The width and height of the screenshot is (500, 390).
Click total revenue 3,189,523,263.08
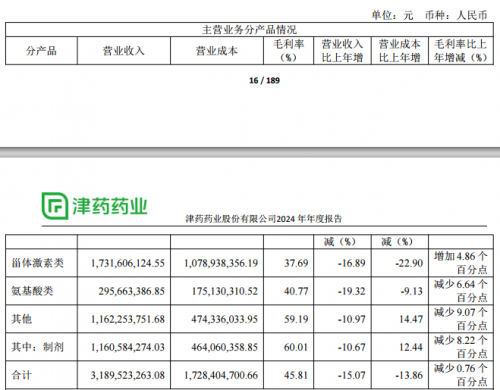click(128, 375)
